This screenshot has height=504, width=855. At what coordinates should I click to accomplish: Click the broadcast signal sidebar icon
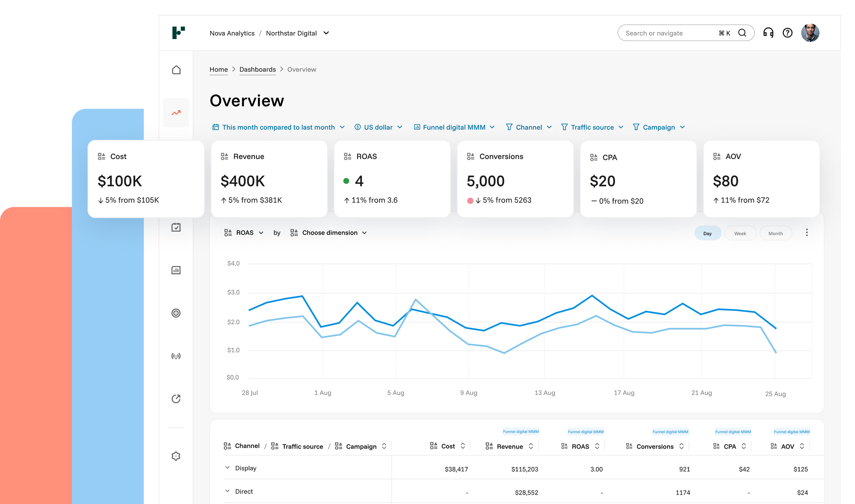176,356
